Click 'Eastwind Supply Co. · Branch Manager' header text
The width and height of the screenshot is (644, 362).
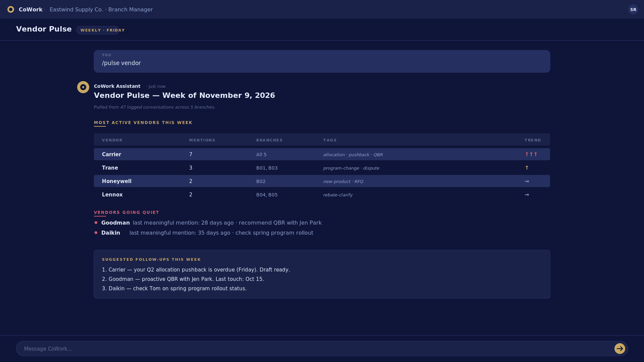[x=101, y=9]
